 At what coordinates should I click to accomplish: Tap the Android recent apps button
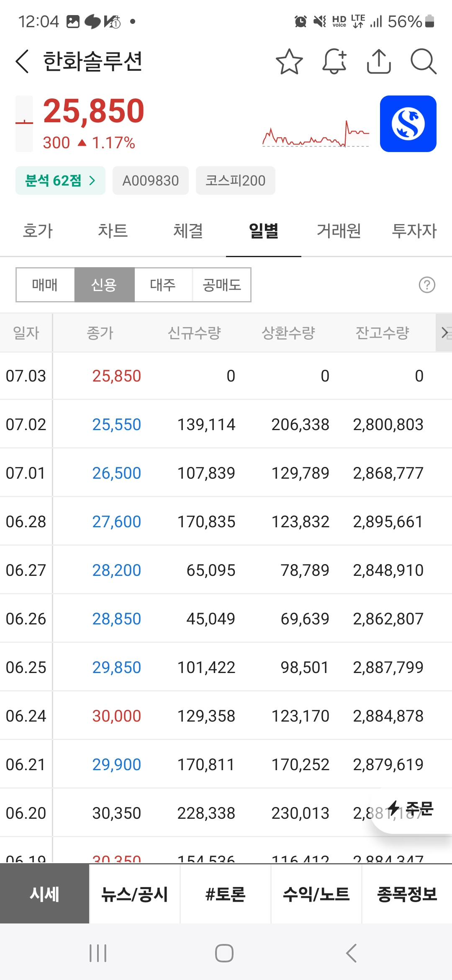pyautogui.click(x=98, y=953)
